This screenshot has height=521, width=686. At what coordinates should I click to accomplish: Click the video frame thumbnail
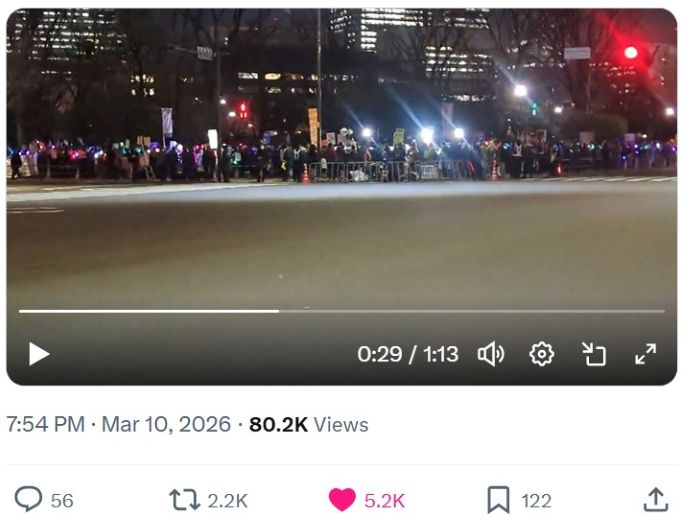click(342, 157)
